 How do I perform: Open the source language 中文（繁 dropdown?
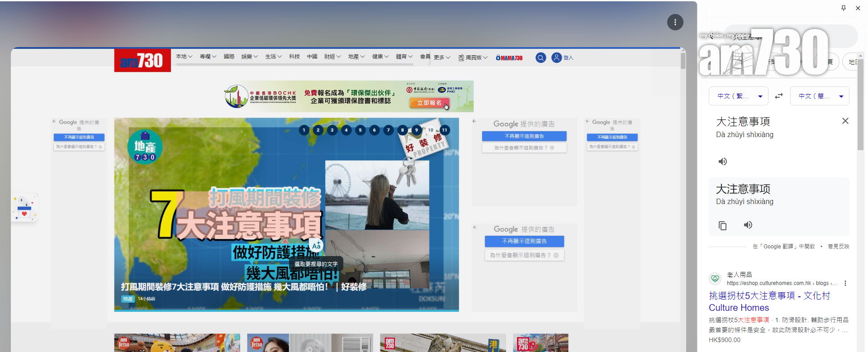pyautogui.click(x=738, y=96)
